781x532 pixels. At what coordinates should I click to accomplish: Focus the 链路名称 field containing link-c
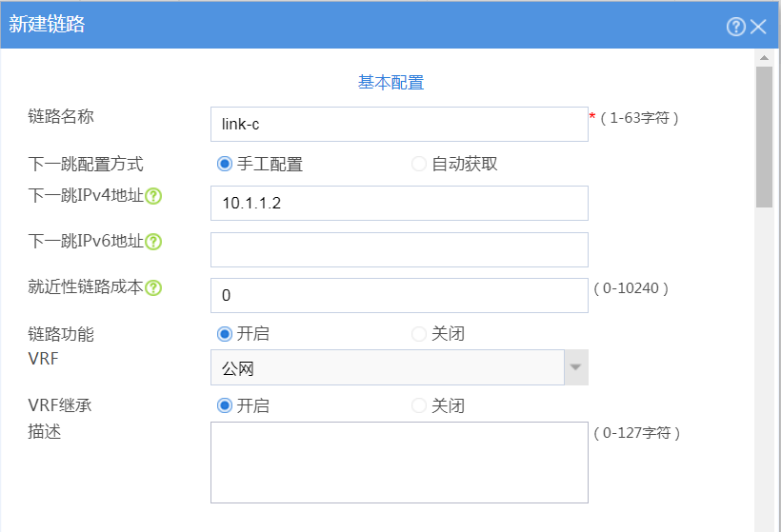coord(399,125)
